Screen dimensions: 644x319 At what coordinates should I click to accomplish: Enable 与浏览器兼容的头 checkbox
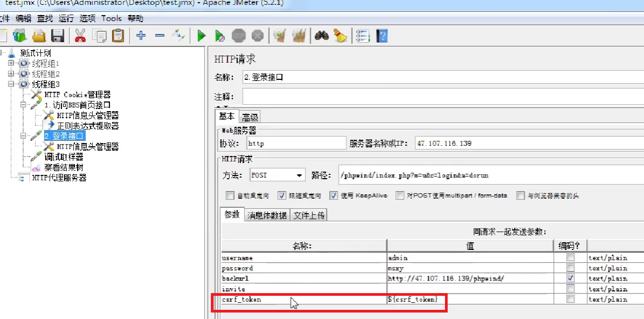point(520,196)
